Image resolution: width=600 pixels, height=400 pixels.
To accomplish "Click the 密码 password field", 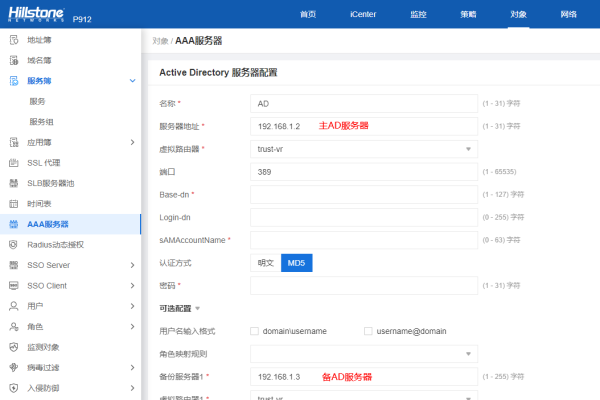I will [364, 286].
